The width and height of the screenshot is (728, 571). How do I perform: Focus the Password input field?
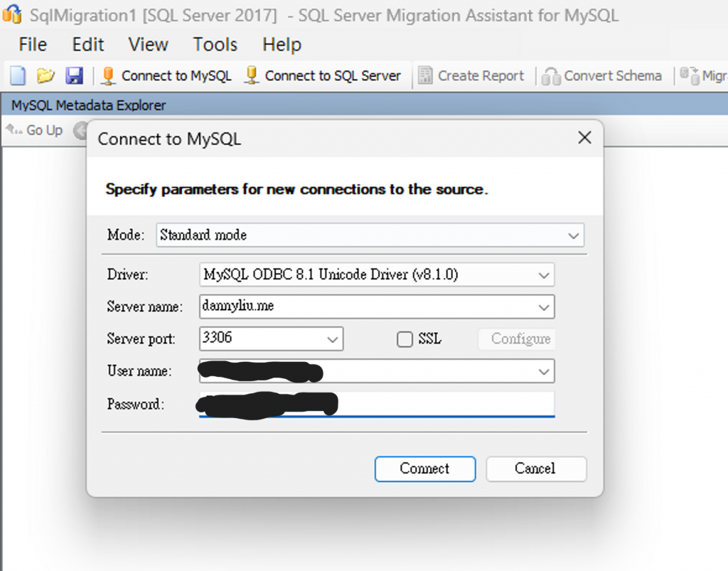[x=377, y=404]
